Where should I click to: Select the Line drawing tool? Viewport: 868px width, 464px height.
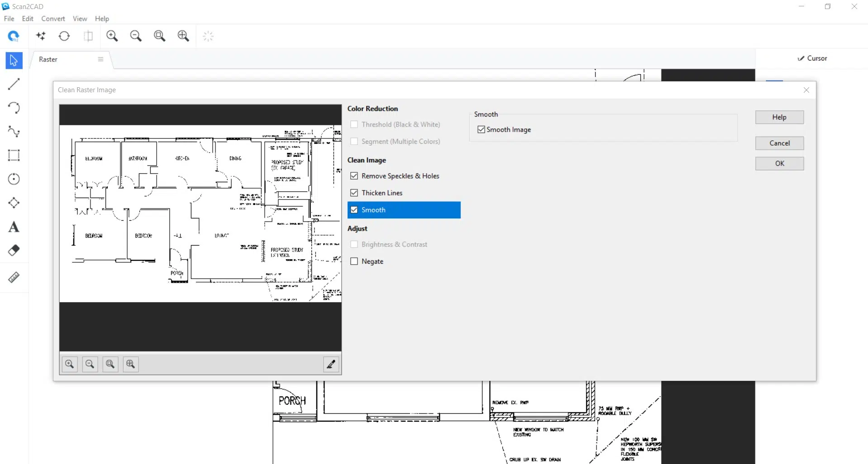pos(14,84)
